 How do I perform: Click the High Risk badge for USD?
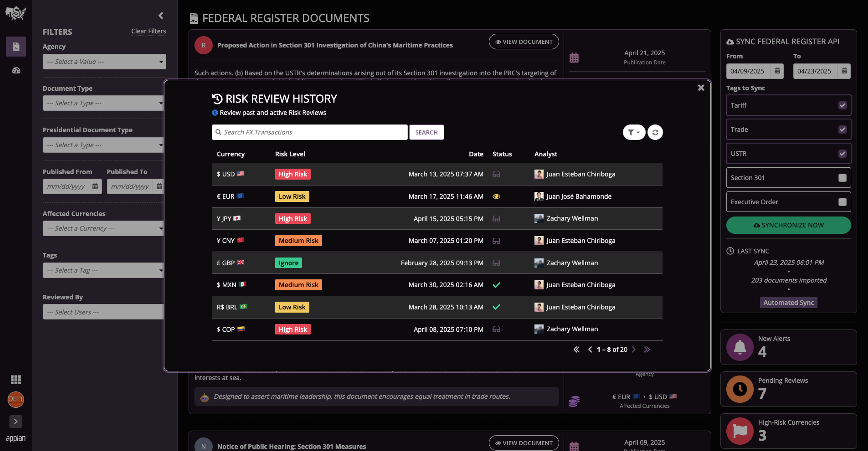292,174
